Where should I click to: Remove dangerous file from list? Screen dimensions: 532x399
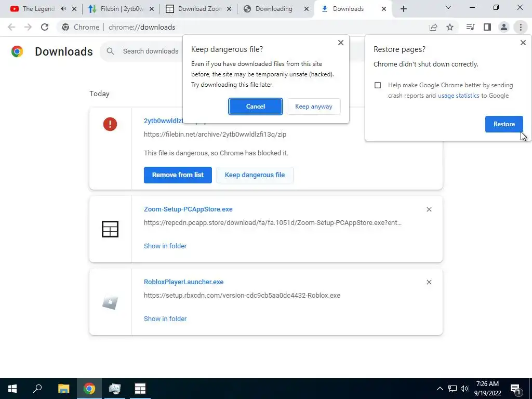pyautogui.click(x=178, y=175)
